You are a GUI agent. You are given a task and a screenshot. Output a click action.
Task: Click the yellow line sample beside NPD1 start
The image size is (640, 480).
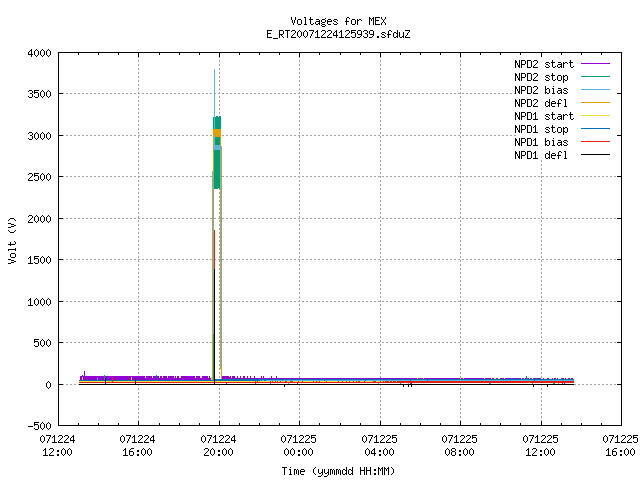tap(595, 116)
